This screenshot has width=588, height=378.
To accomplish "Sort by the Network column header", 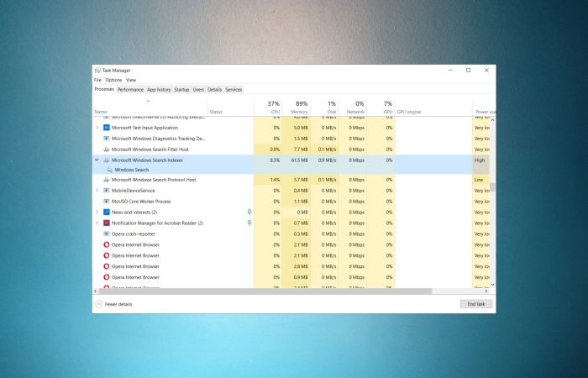I will (x=353, y=108).
